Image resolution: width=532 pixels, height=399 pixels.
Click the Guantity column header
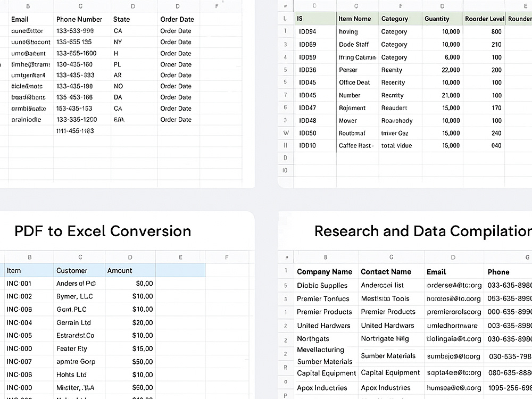pyautogui.click(x=443, y=19)
